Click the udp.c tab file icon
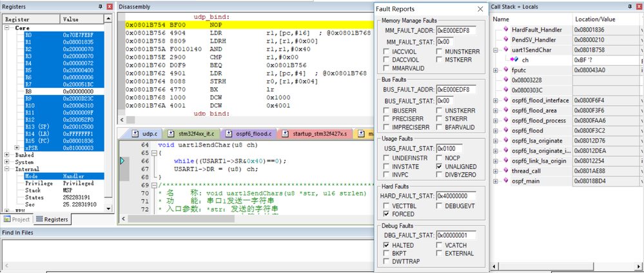This screenshot has width=644, height=273. point(135,134)
